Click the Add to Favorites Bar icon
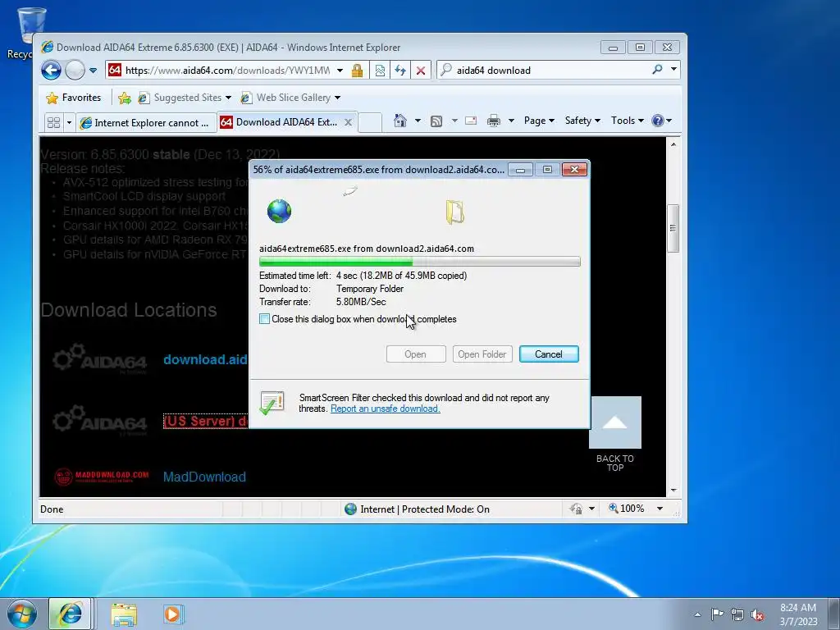 click(x=125, y=98)
